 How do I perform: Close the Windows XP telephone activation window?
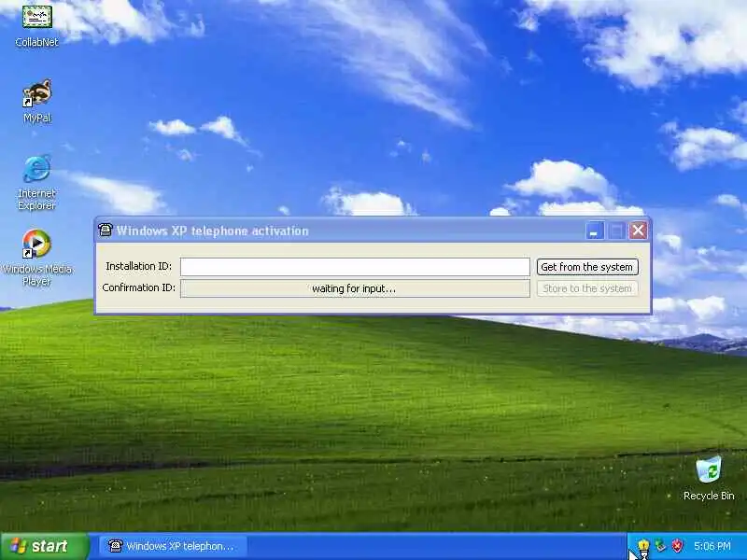[x=638, y=231]
